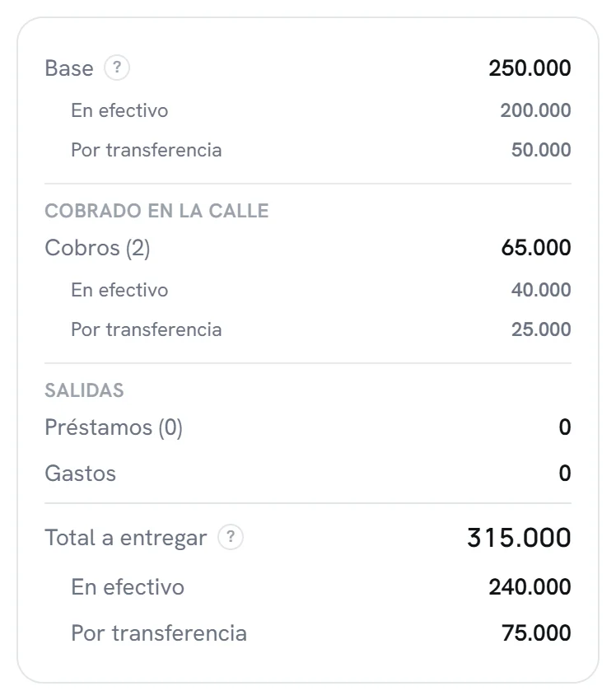Image resolution: width=616 pixels, height=700 pixels.
Task: Click the 25.000 transfer cobros amount
Action: (541, 329)
